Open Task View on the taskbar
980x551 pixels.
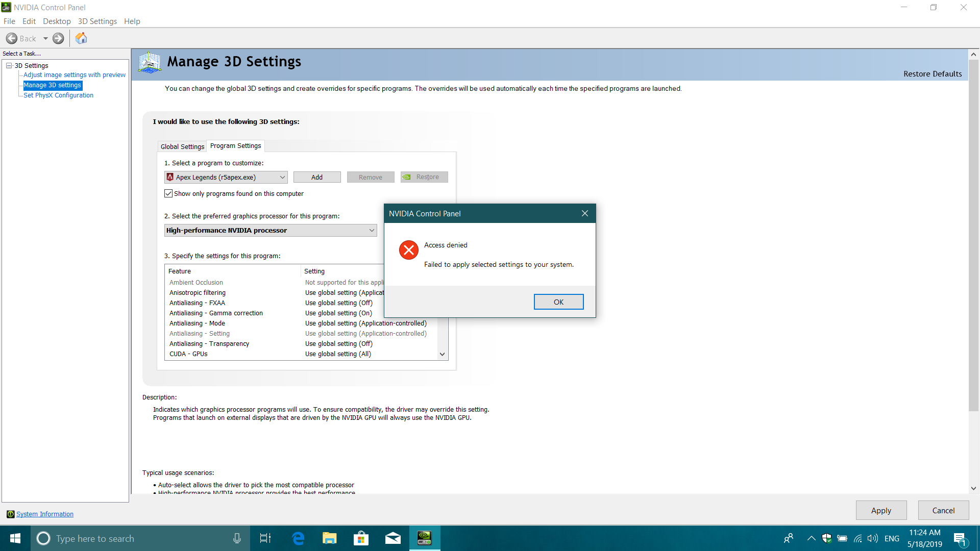[265, 538]
